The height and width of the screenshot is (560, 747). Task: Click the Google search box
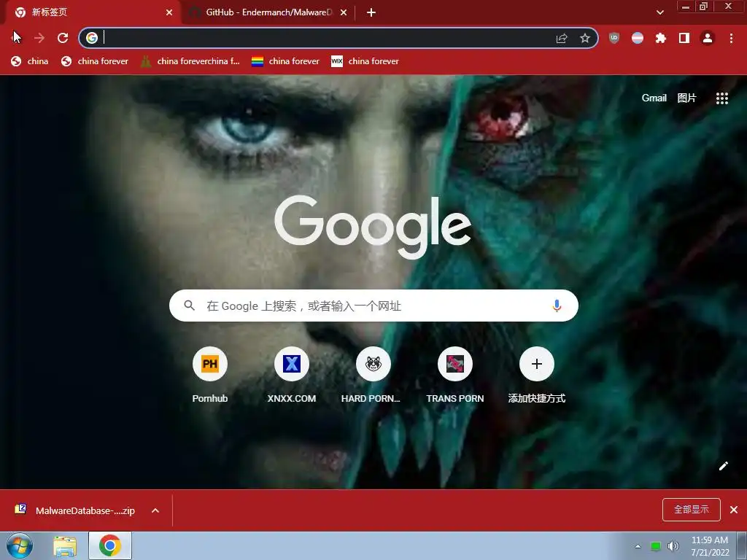tap(373, 306)
